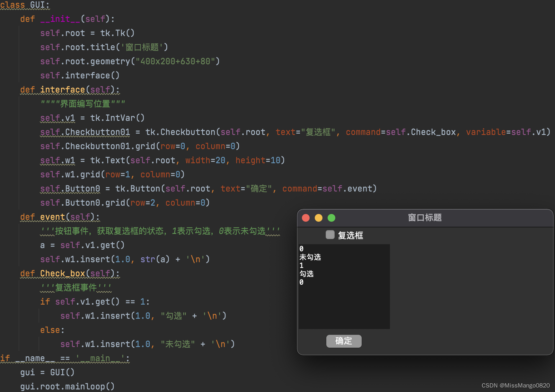Click 'def Check_box(self):' definition

pos(70,273)
